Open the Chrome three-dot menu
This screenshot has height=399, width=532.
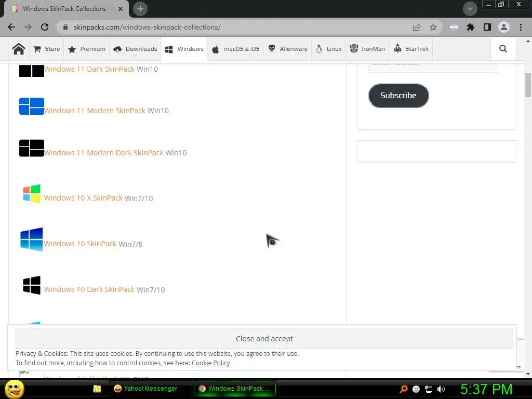click(x=521, y=27)
